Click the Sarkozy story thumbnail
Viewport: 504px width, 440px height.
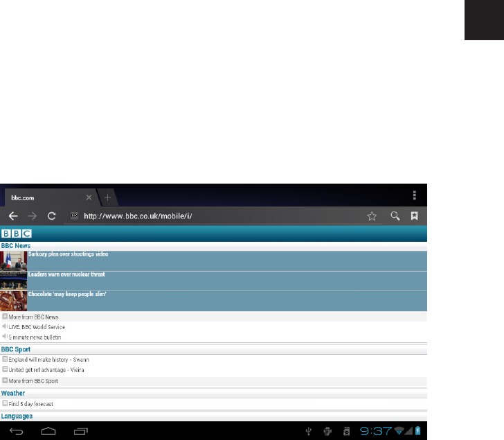[14, 261]
